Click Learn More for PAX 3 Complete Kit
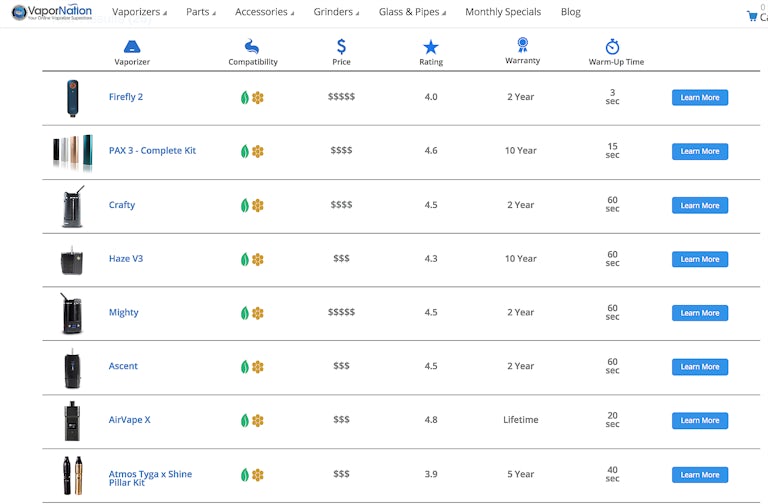The width and height of the screenshot is (768, 504). click(700, 151)
